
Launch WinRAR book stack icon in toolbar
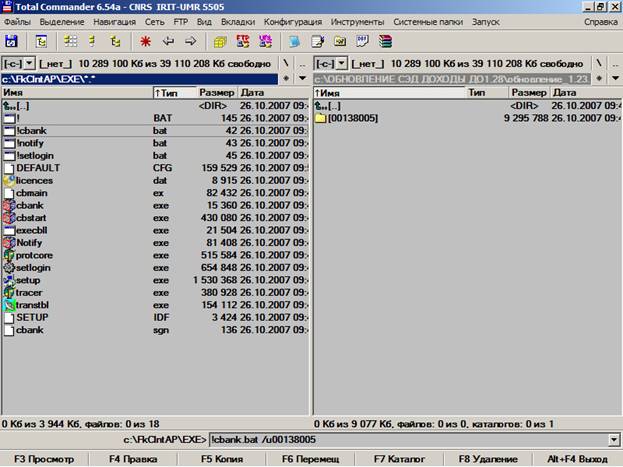pos(385,41)
